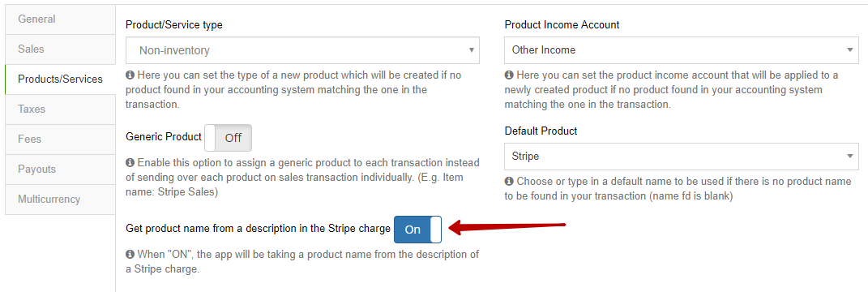Open the Sales tab

[60, 49]
